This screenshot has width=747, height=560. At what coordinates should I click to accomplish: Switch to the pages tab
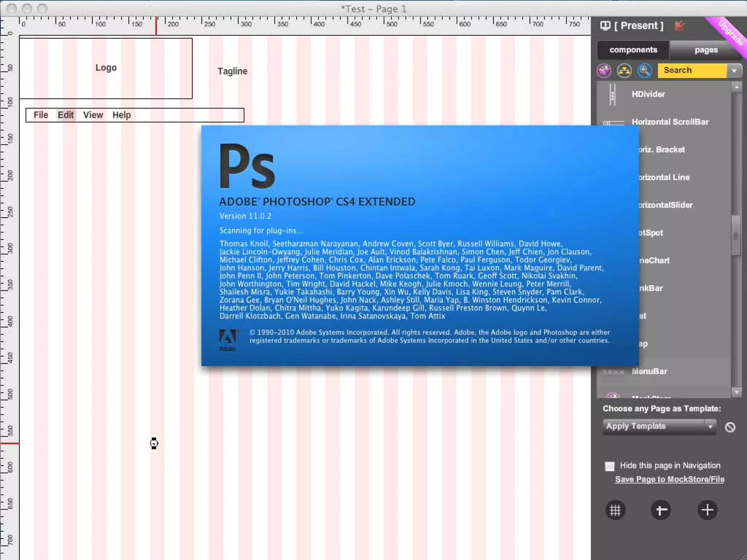pyautogui.click(x=706, y=50)
